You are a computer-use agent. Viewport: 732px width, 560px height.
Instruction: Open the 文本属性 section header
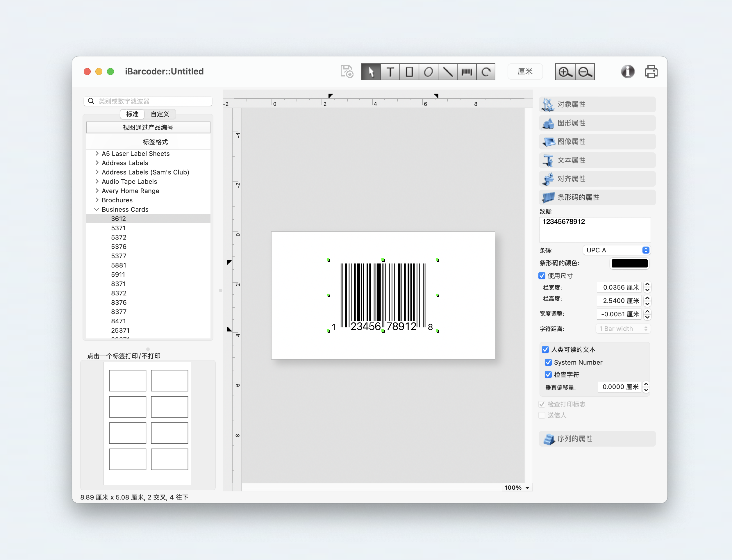[x=597, y=160]
